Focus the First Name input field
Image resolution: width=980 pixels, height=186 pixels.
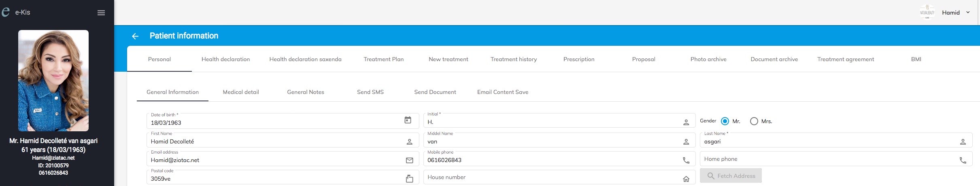pyautogui.click(x=283, y=140)
